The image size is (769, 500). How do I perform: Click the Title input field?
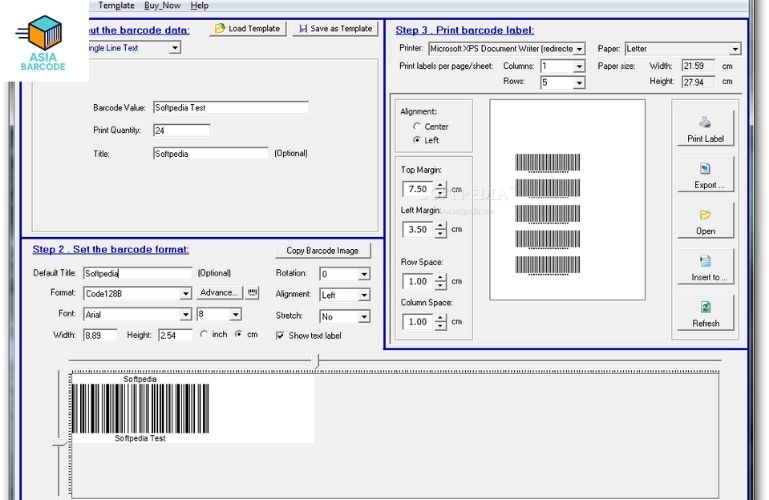pyautogui.click(x=210, y=154)
